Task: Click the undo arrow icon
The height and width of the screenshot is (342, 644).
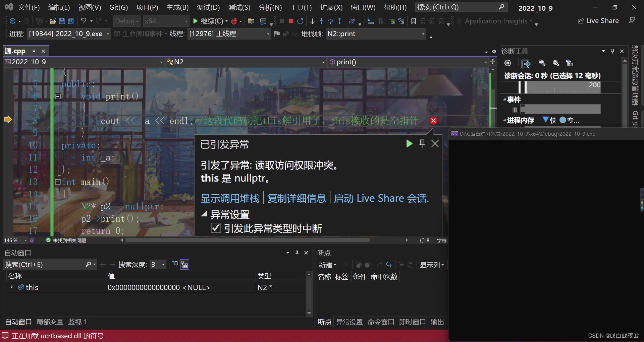Action: pos(83,21)
